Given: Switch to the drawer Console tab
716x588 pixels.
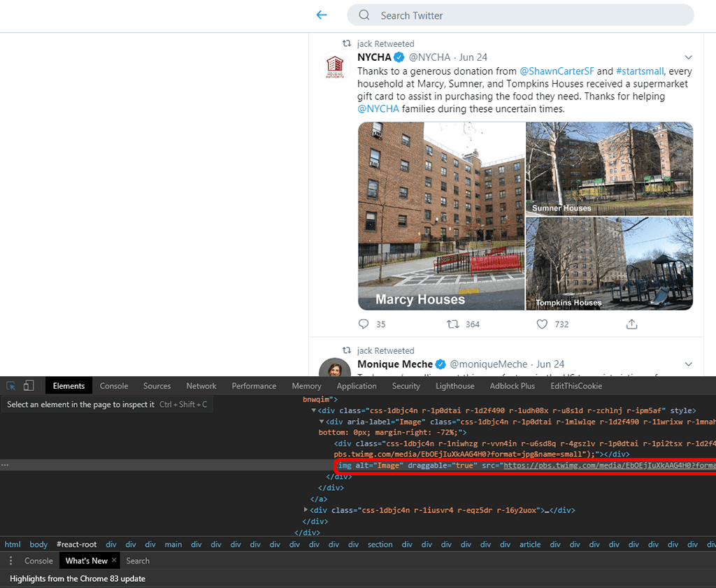Looking at the screenshot, I should point(39,561).
